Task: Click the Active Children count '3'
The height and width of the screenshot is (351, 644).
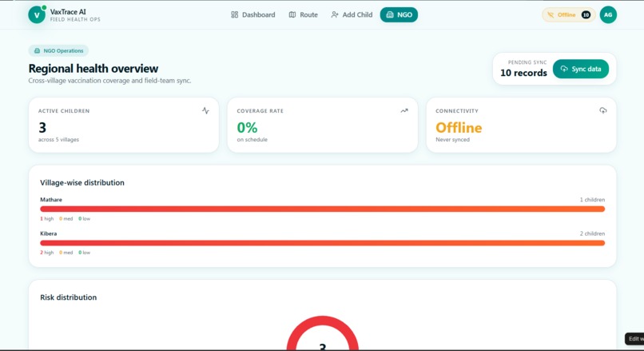Action: [42, 127]
